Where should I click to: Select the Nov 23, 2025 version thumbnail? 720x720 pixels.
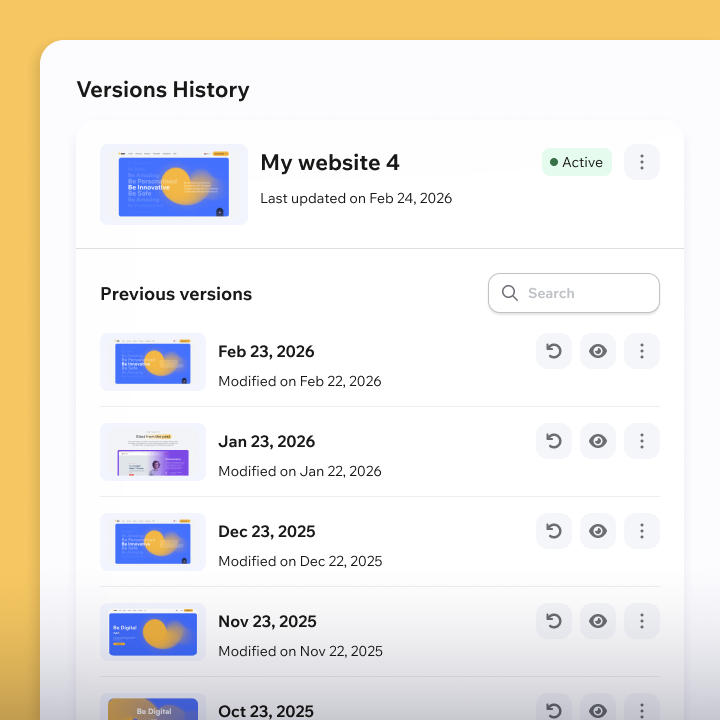coord(153,632)
